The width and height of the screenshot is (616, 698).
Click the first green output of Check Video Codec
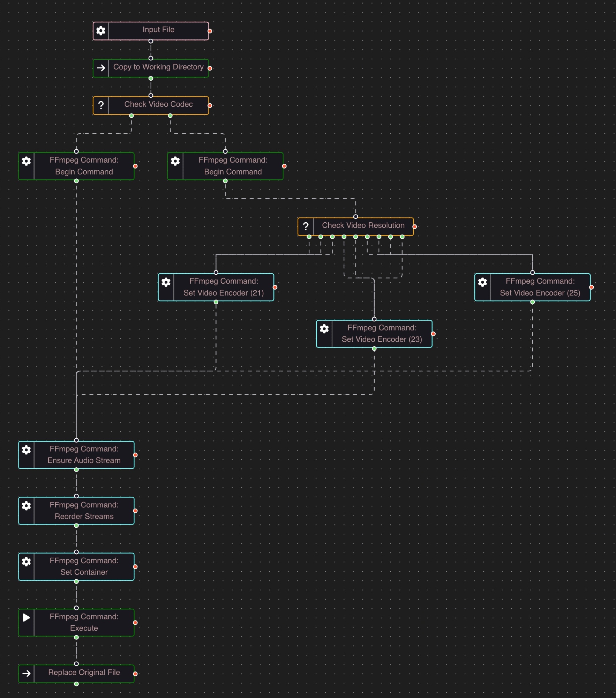click(x=132, y=116)
